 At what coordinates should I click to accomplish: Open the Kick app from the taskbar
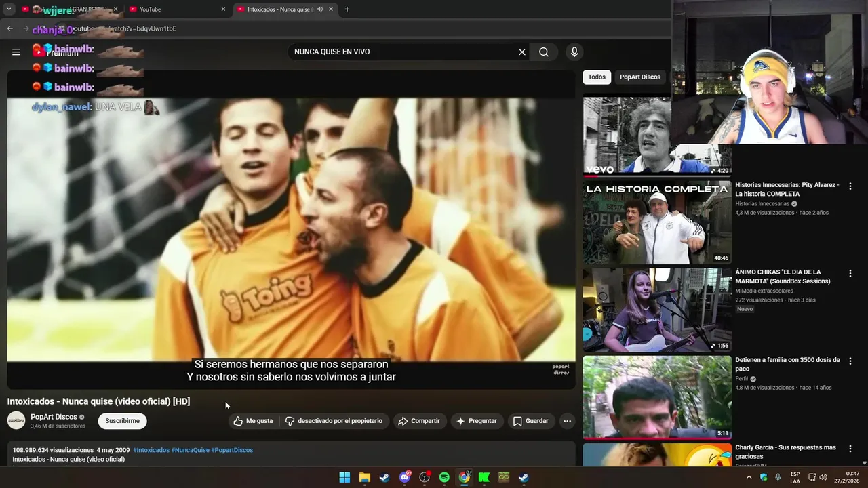[x=484, y=477]
